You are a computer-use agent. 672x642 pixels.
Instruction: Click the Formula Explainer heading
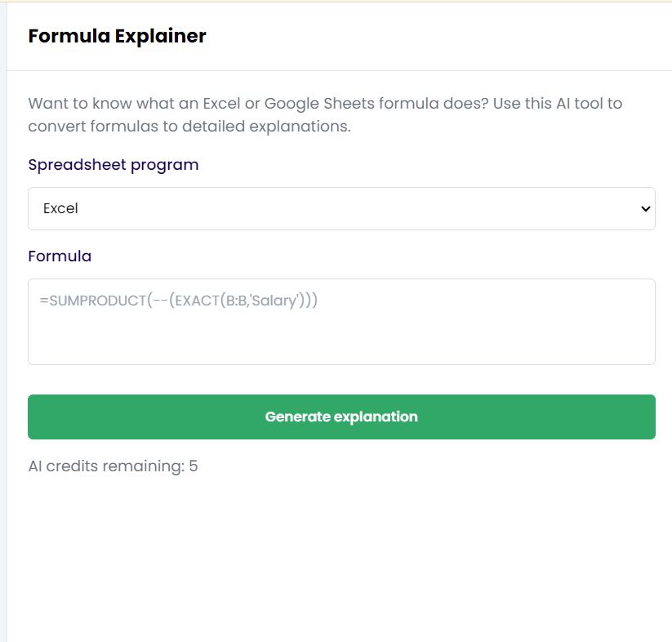(117, 36)
